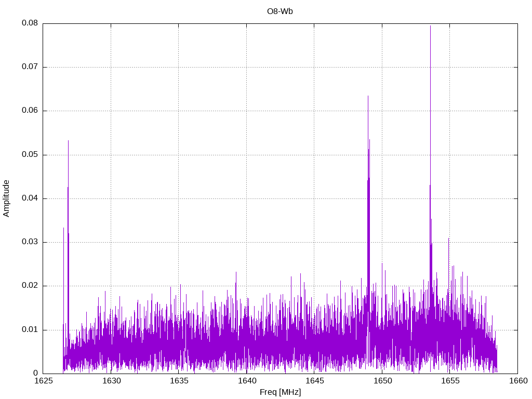Screen dimensions: 532x399
Task: Click the 0.04 y-axis tick label
Action: [30, 198]
